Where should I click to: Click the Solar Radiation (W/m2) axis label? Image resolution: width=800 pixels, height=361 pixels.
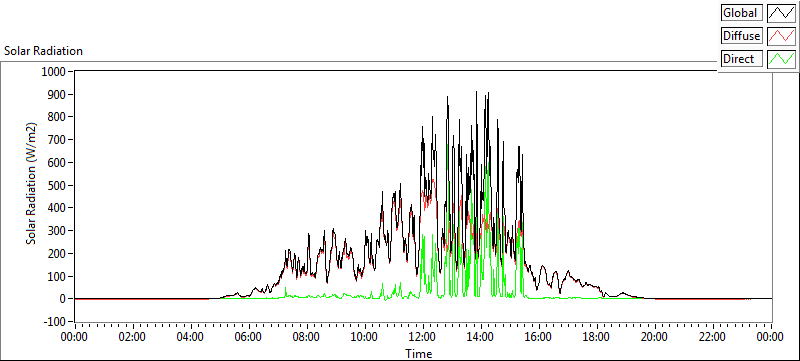point(32,184)
